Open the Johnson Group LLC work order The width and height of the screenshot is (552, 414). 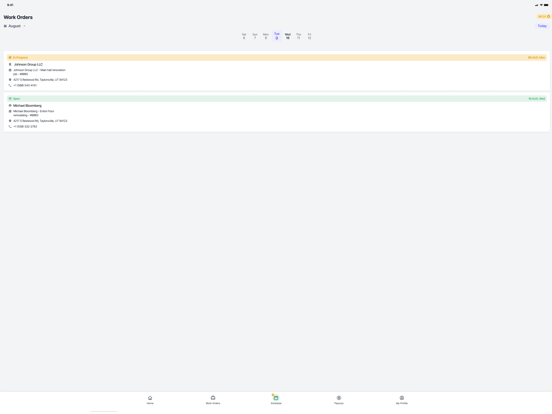pos(277,71)
